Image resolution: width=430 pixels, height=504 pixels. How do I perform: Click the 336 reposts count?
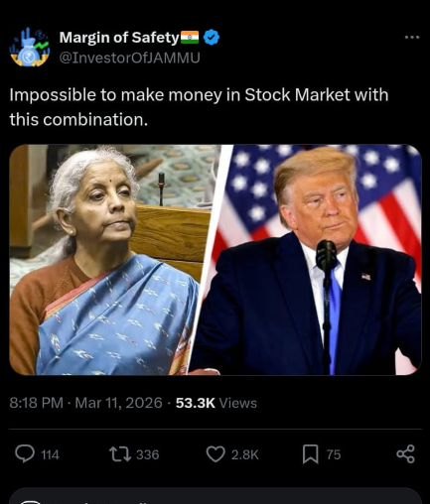click(x=148, y=454)
